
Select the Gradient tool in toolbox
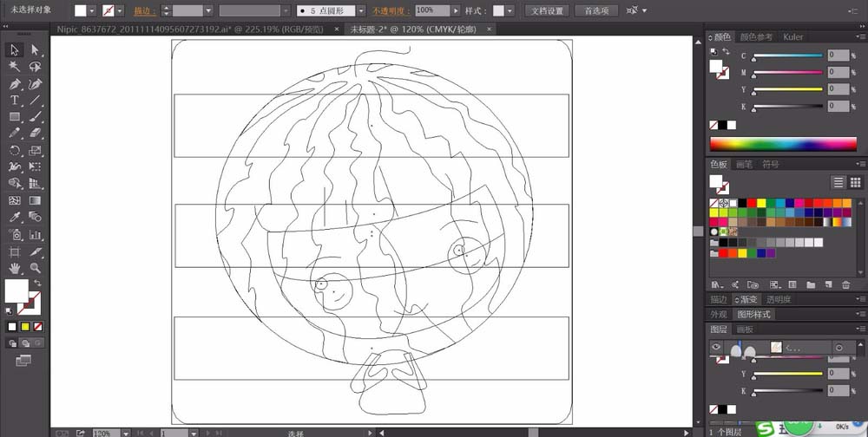pos(35,200)
